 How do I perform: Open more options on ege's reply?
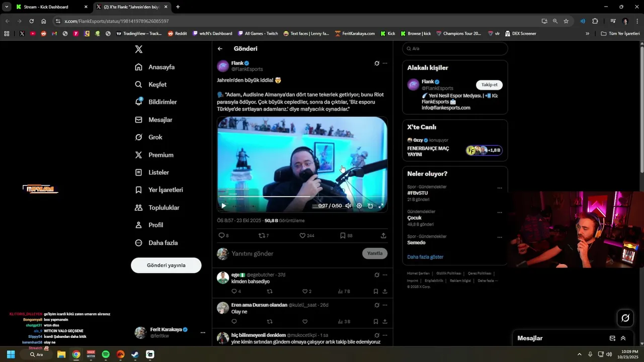(385, 275)
